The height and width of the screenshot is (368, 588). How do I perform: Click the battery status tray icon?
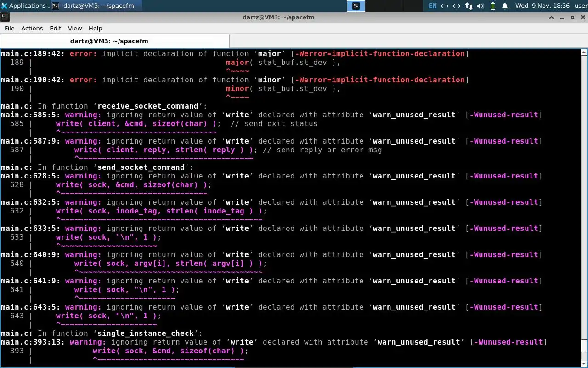(x=493, y=6)
